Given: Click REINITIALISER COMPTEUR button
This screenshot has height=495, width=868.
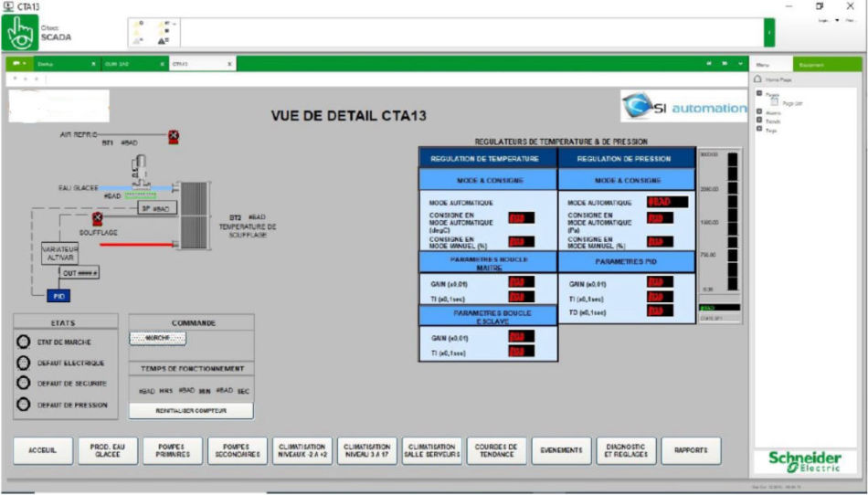Looking at the screenshot, I should pos(190,411).
